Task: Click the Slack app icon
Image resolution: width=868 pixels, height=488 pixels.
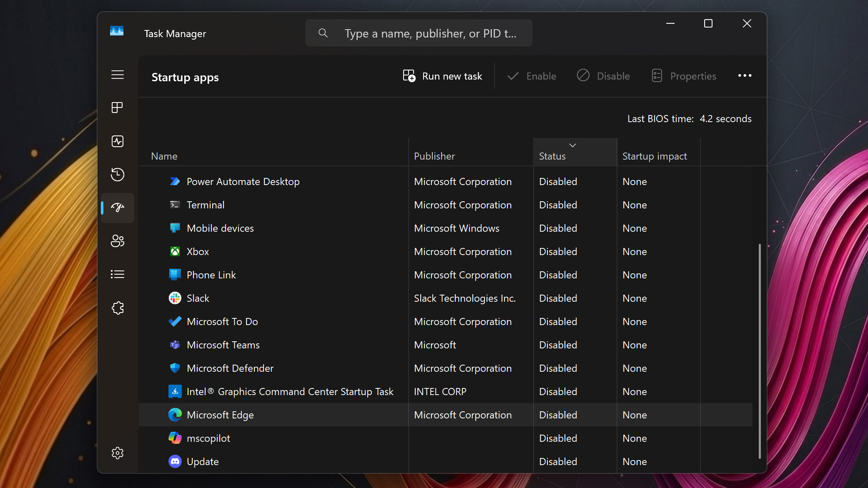Action: pos(175,298)
